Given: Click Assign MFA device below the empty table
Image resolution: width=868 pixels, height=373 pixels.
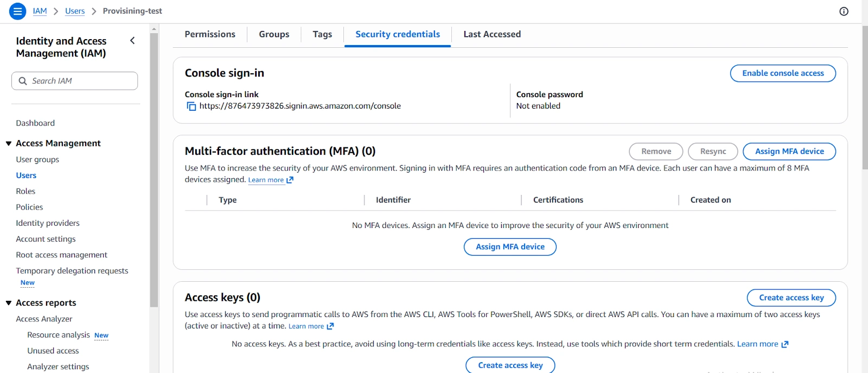Looking at the screenshot, I should click(510, 247).
